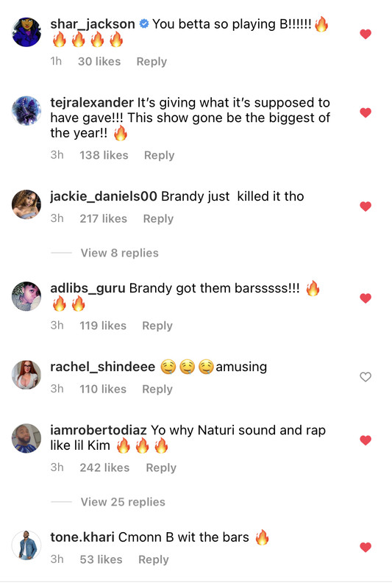
Task: Reply to shar_jackson's comment
Action: (x=152, y=62)
